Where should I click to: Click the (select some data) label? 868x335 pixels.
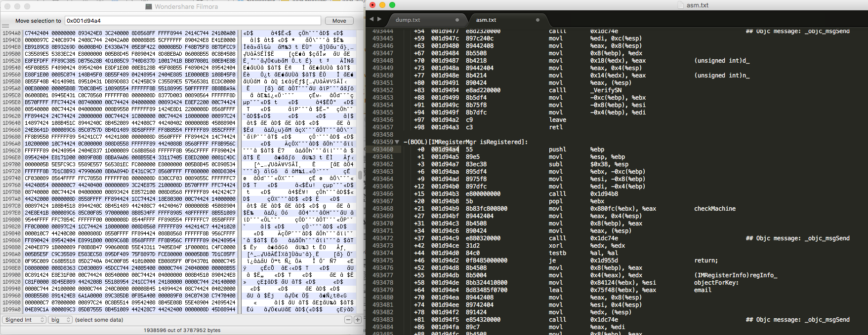[99, 320]
